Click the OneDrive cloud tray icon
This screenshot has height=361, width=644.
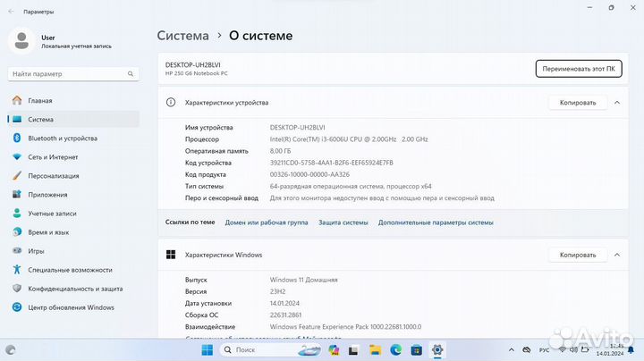tap(527, 350)
